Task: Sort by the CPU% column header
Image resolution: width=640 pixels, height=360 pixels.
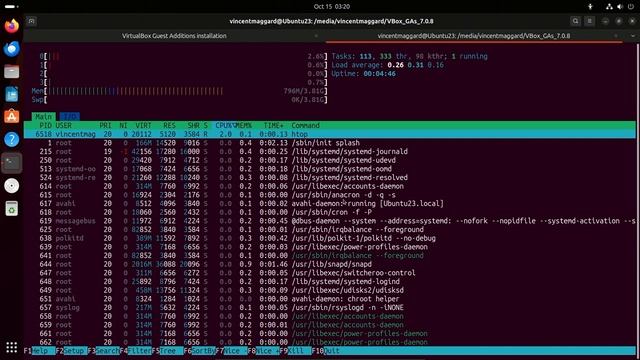Action: click(224, 125)
